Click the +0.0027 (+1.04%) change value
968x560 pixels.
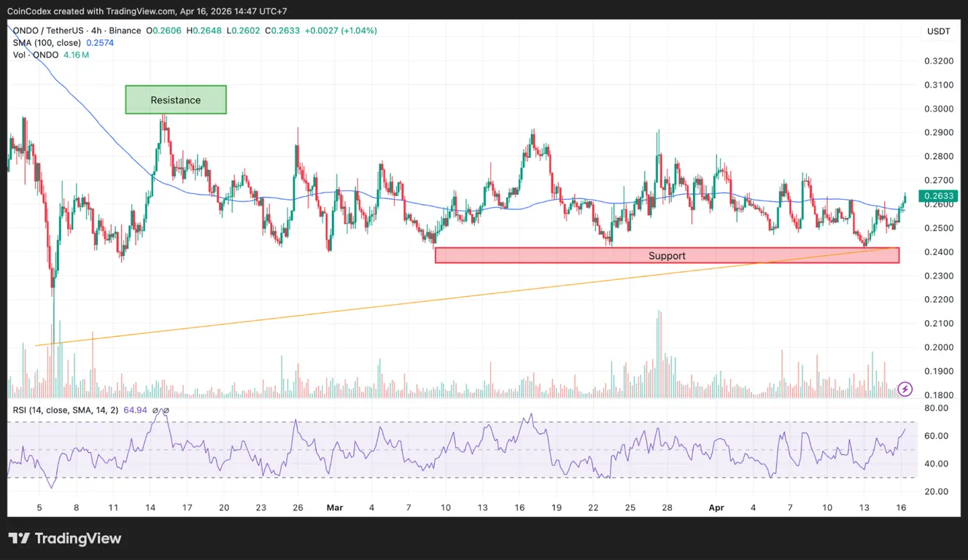(x=341, y=31)
